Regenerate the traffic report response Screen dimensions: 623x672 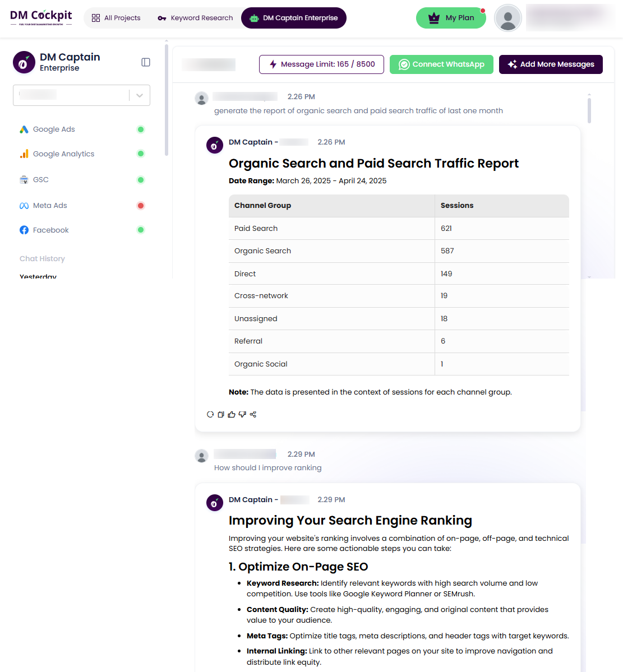[210, 414]
